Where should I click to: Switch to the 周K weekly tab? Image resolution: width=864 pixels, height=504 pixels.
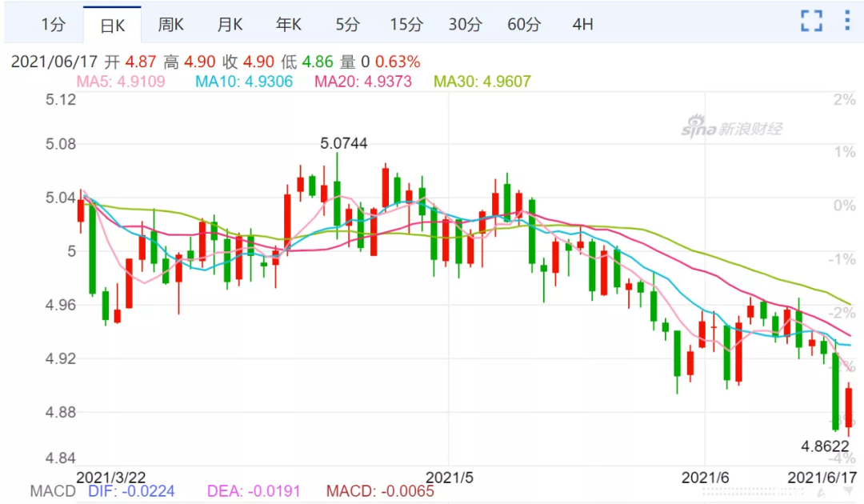point(171,24)
